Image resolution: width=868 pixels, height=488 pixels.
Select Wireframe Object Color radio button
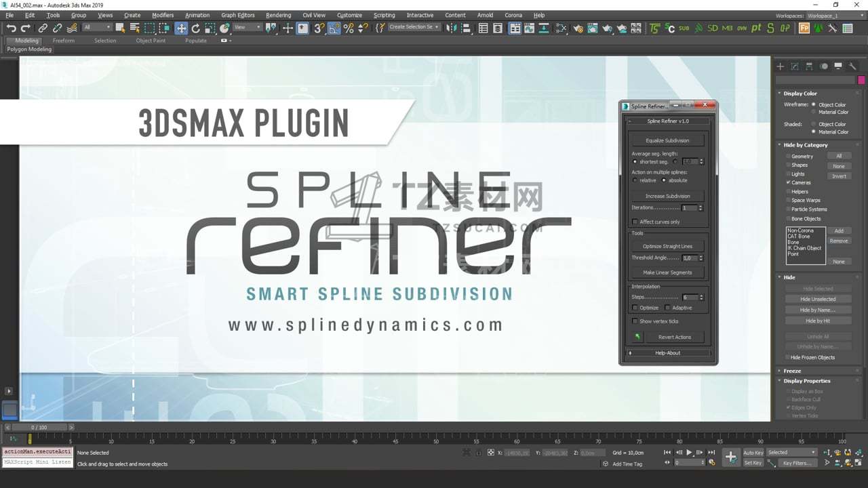(x=814, y=105)
